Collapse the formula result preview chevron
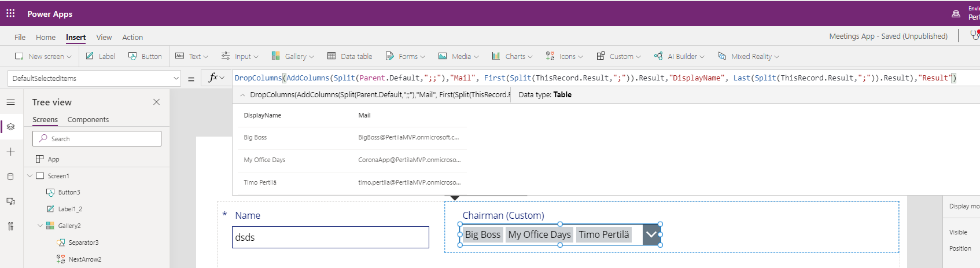The image size is (980, 268). [242, 95]
